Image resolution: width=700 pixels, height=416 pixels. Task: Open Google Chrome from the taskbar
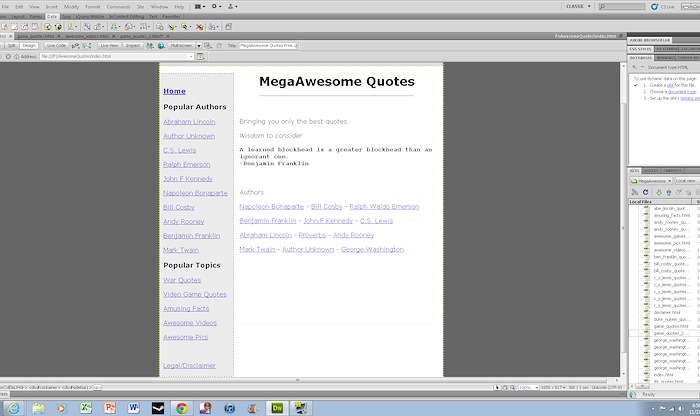click(x=181, y=408)
